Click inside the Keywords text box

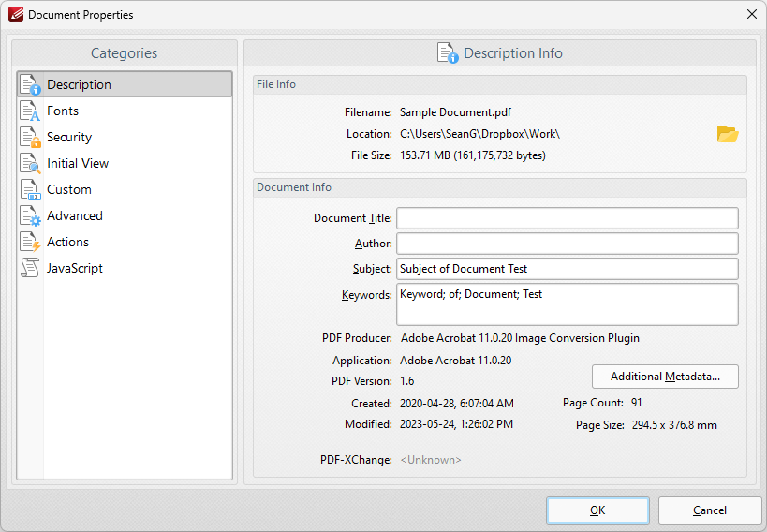567,304
